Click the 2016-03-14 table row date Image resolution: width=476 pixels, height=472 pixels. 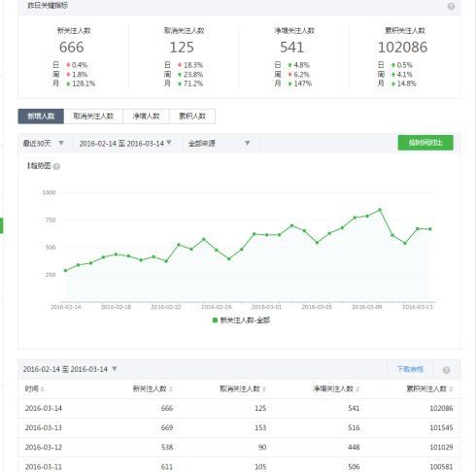coord(44,408)
